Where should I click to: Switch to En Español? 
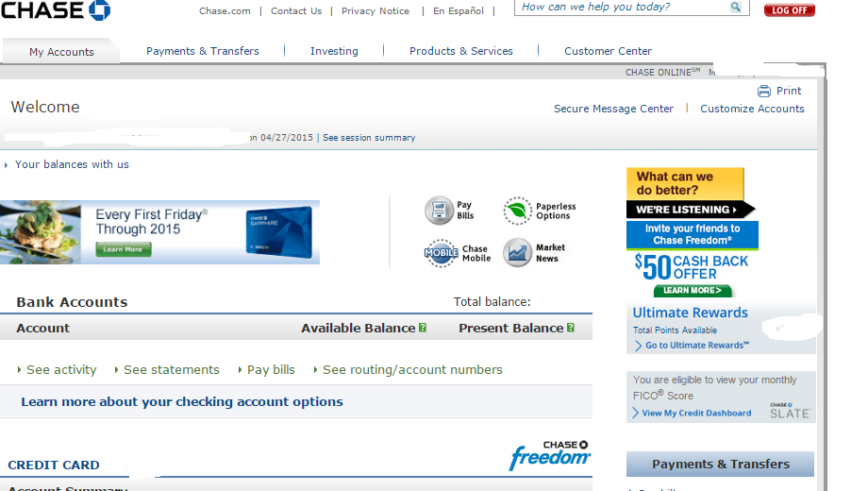tap(459, 11)
